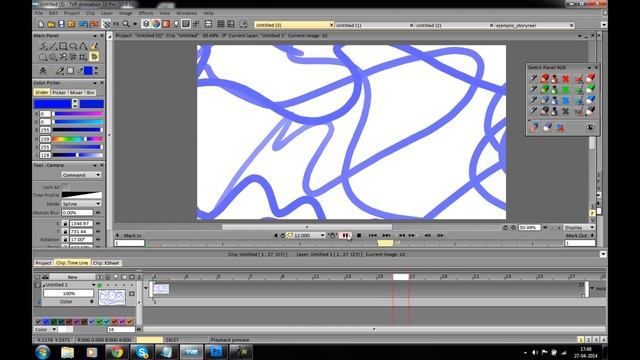This screenshot has height=360, width=640.
Task: Select the highlighted camera tool in Main Panel
Action: pyautogui.click(x=94, y=57)
